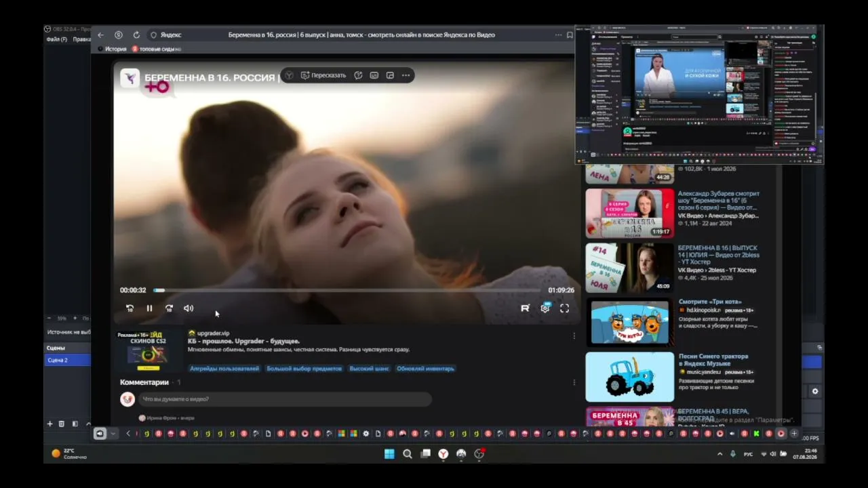868x488 pixels.
Task: Click the speaker tab-mute button in the tab strip
Action: (100, 434)
